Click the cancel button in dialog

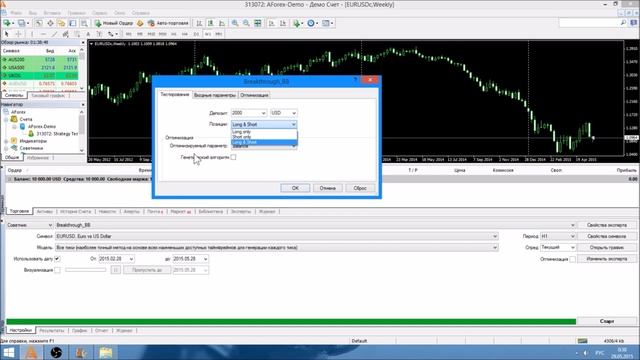click(x=327, y=188)
